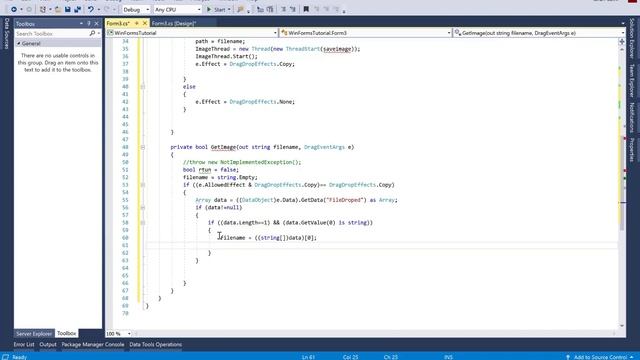Click the Col 25 status bar entry
This screenshot has width=640, height=360.
(350, 357)
